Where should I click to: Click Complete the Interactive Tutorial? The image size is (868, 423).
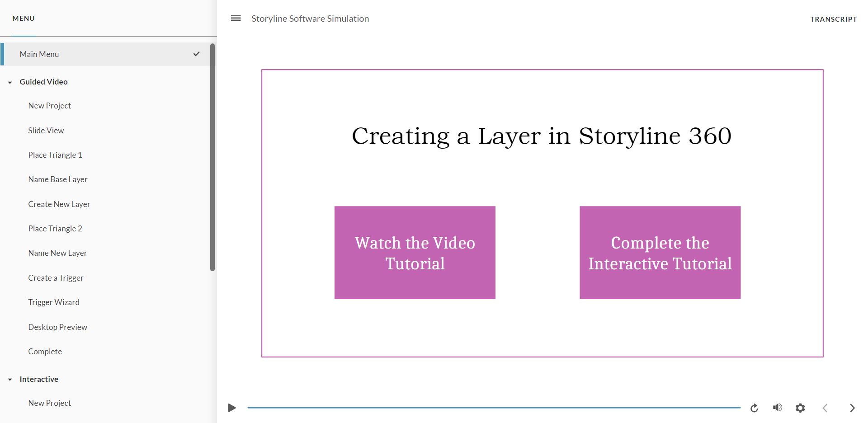click(x=660, y=253)
